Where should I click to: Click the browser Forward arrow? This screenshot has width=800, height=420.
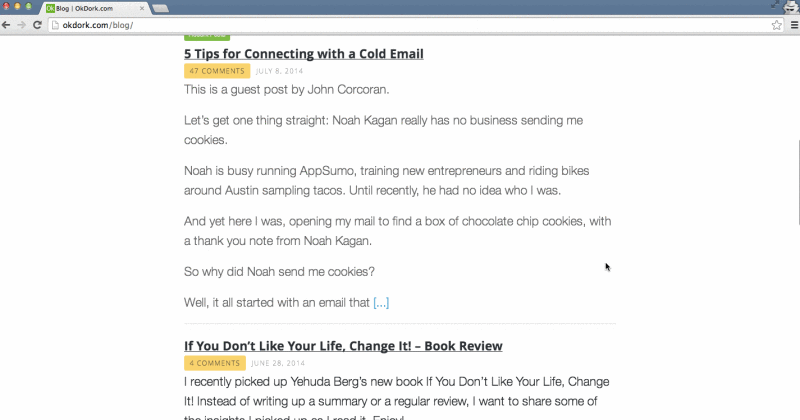pyautogui.click(x=21, y=25)
